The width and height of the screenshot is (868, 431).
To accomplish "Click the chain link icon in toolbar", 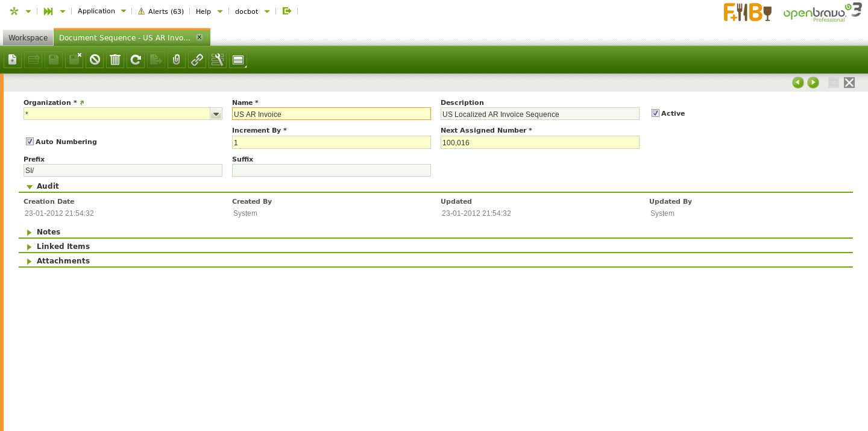I will 197,60.
